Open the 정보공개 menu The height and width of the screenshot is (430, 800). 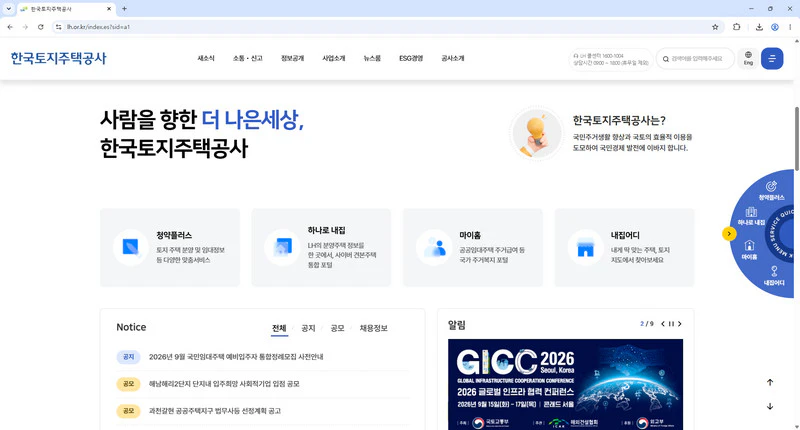[292, 59]
